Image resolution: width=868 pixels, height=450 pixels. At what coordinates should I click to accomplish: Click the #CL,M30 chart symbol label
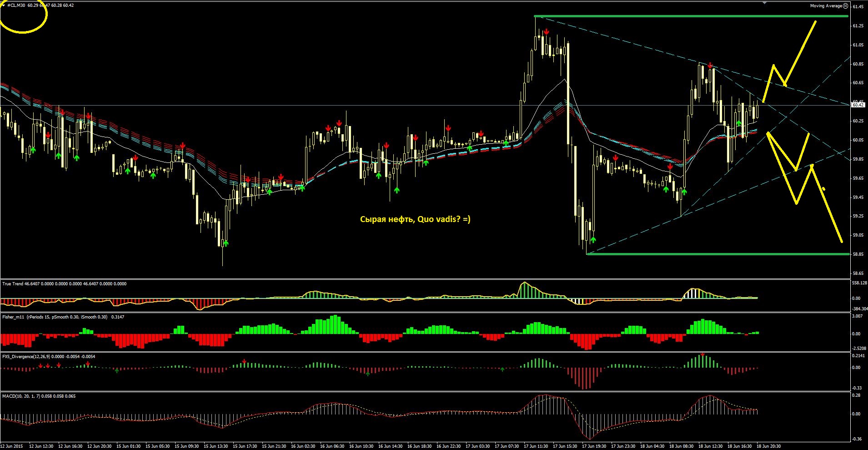(16, 5)
